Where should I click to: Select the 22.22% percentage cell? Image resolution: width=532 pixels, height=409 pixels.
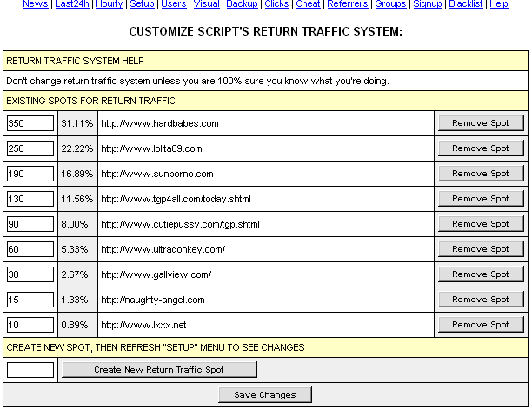[77, 148]
